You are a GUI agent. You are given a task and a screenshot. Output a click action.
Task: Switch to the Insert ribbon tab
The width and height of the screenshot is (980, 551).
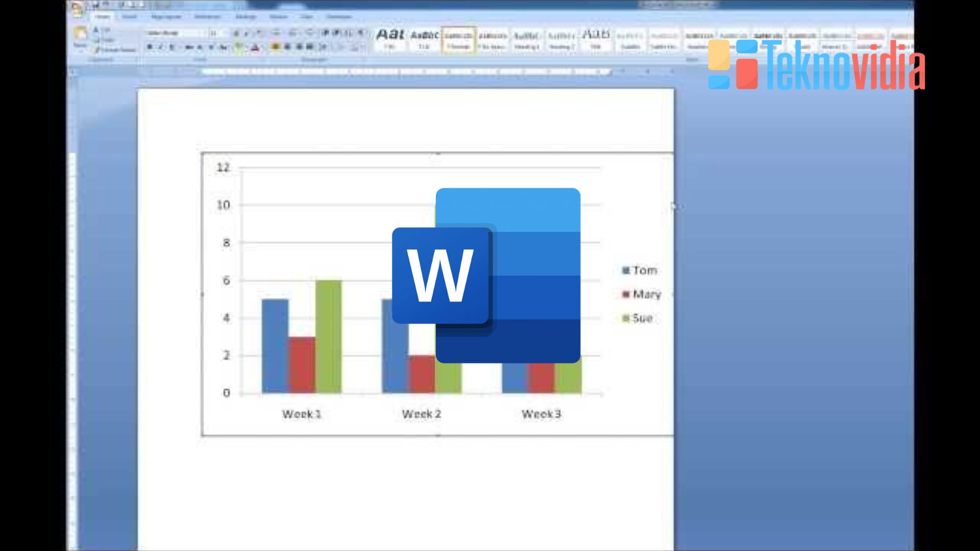(129, 17)
